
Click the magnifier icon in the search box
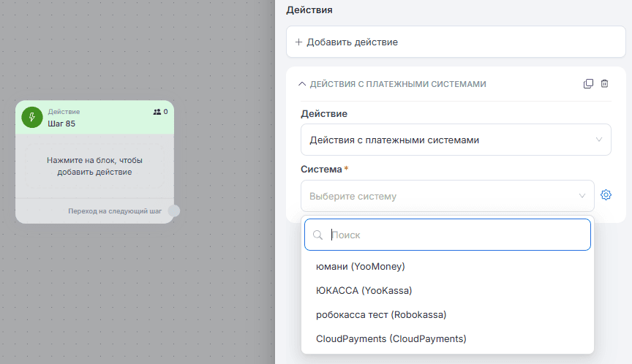317,235
